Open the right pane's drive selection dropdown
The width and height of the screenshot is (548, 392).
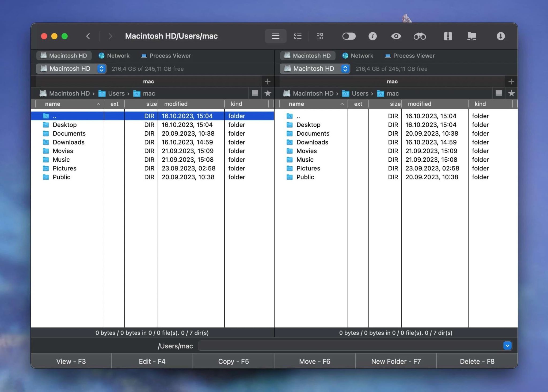(345, 68)
